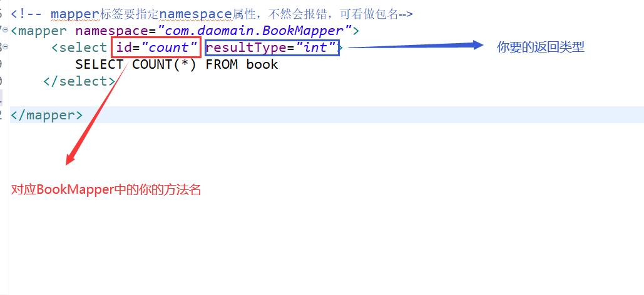644x295 pixels.
Task: Click the opening select tag name
Action: coord(83,48)
